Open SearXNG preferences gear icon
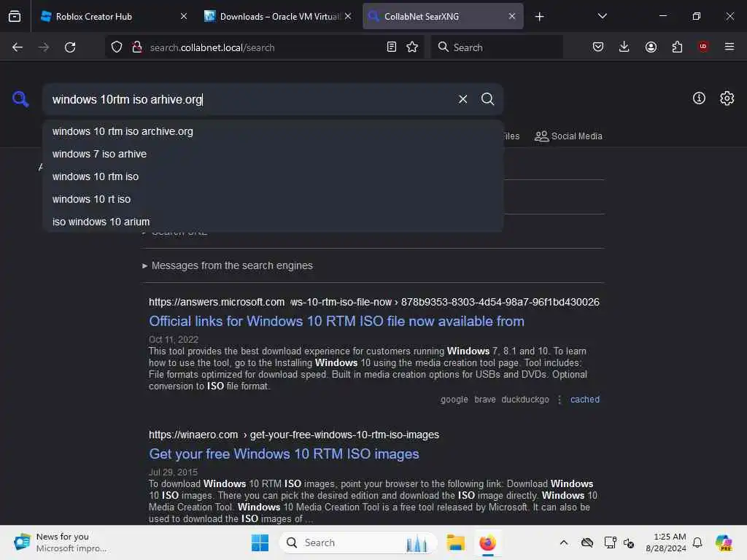 click(727, 98)
